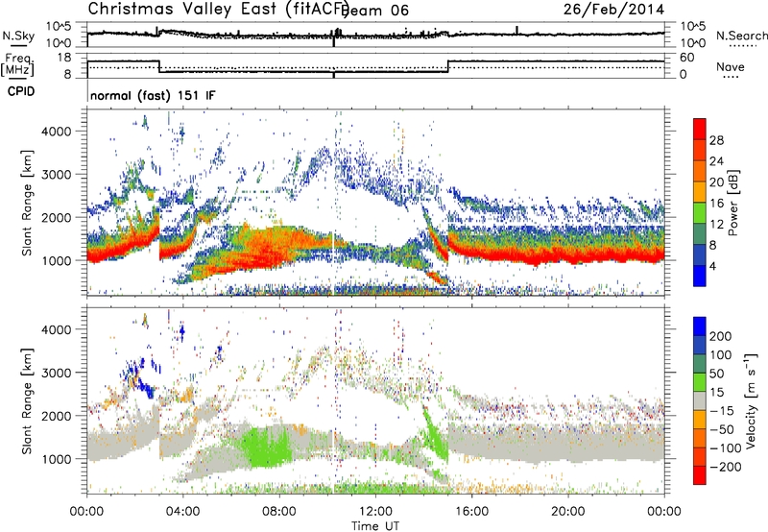Click the CPID label

(x=21, y=91)
